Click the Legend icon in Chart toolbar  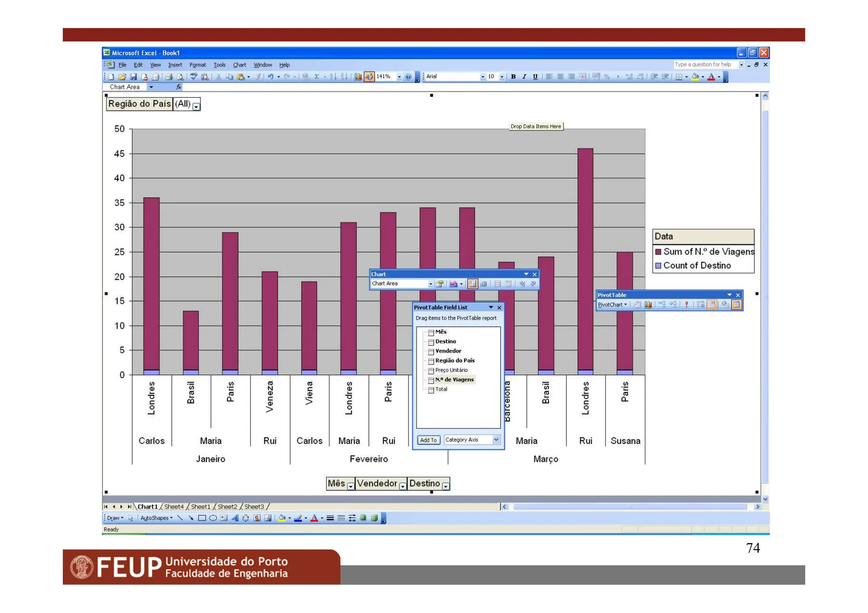(x=473, y=284)
